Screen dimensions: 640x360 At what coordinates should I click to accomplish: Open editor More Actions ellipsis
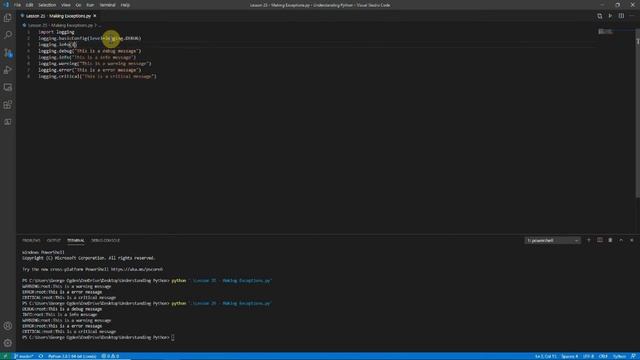click(x=632, y=16)
